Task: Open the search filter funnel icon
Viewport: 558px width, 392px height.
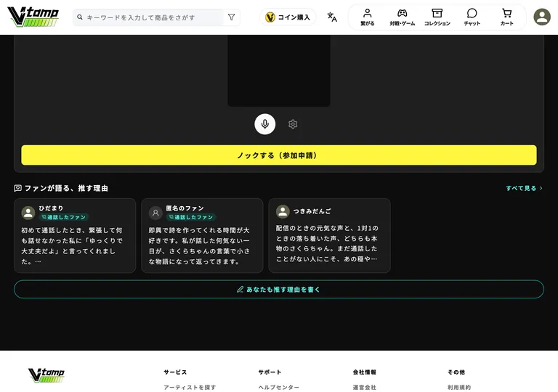Action: tap(231, 17)
